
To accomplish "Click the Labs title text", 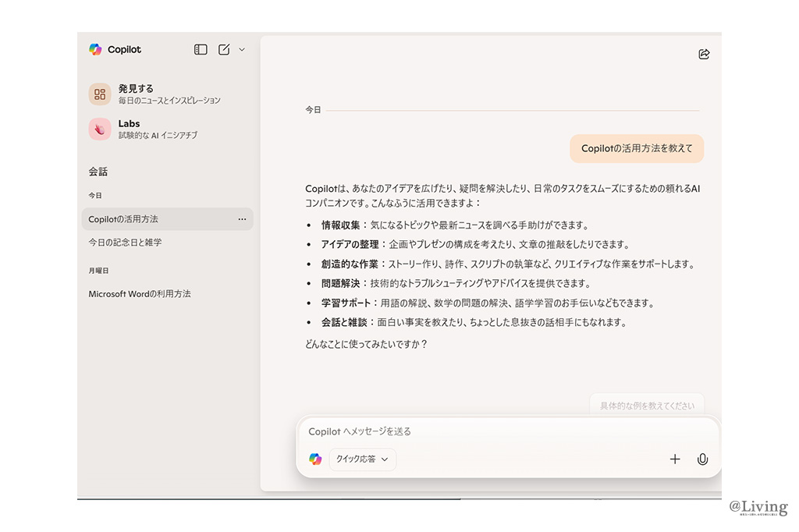I will point(130,123).
